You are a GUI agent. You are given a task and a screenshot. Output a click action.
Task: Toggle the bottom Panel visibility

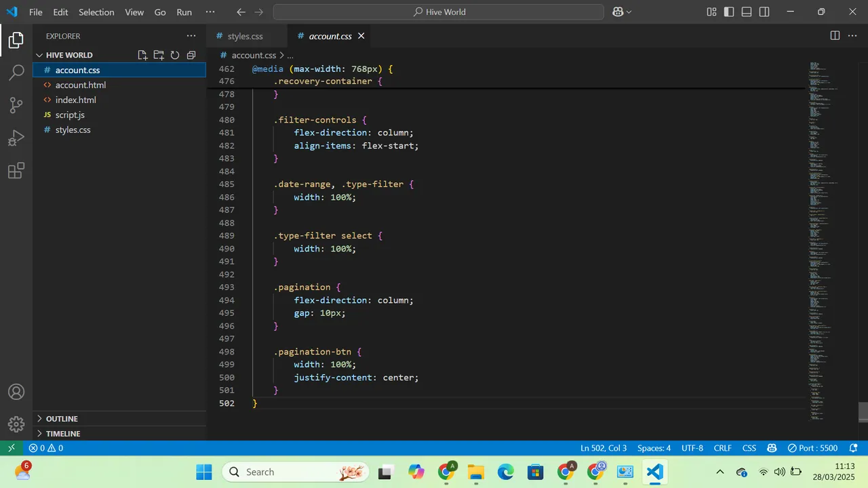click(747, 12)
